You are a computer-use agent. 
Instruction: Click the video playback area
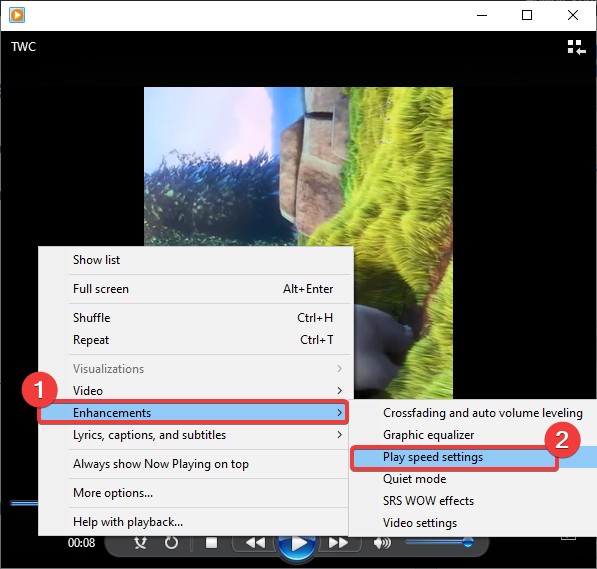point(298,166)
